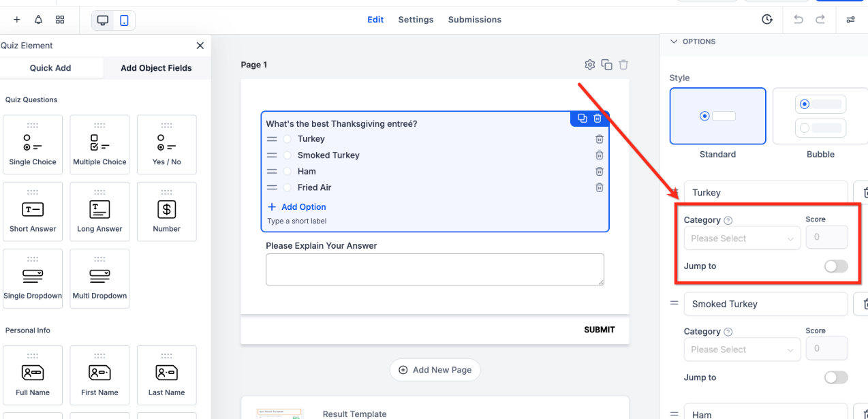The height and width of the screenshot is (419, 868).
Task: Enable Jump to for Smoked Turkey
Action: point(835,377)
